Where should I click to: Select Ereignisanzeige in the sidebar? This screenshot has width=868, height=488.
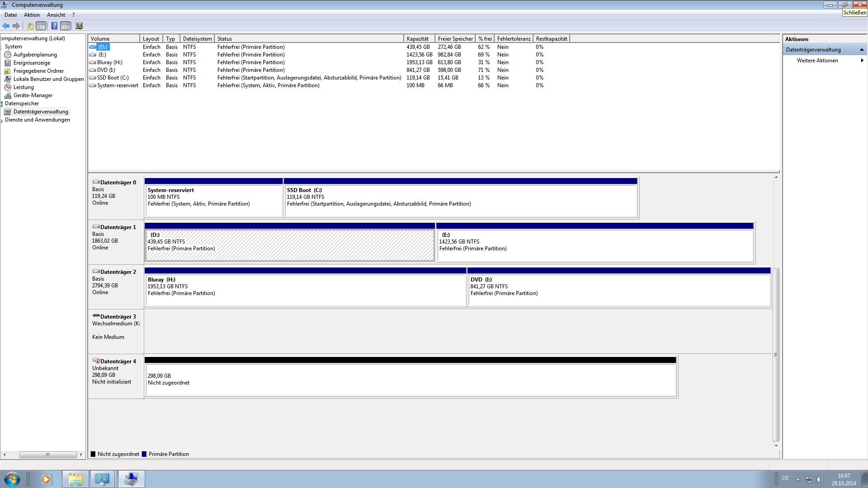32,63
